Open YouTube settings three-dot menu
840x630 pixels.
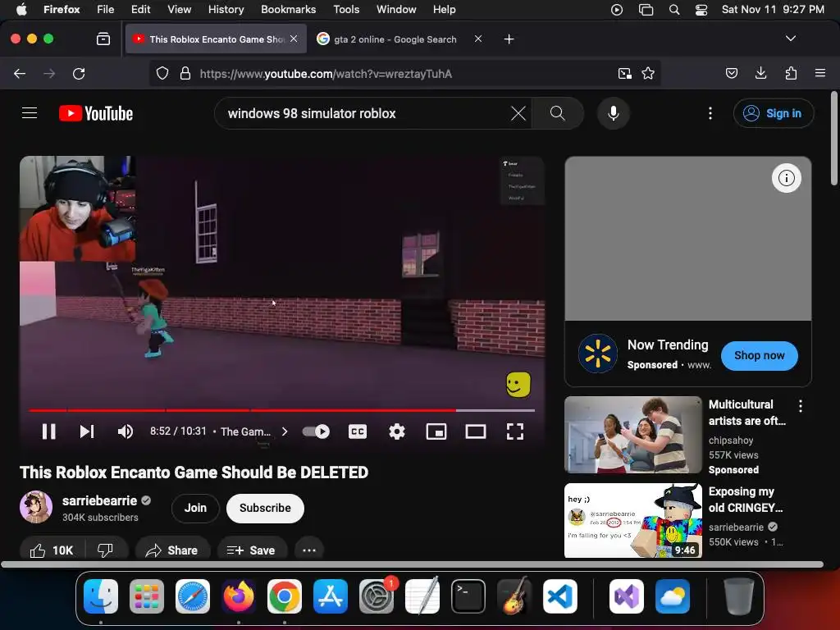coord(710,113)
